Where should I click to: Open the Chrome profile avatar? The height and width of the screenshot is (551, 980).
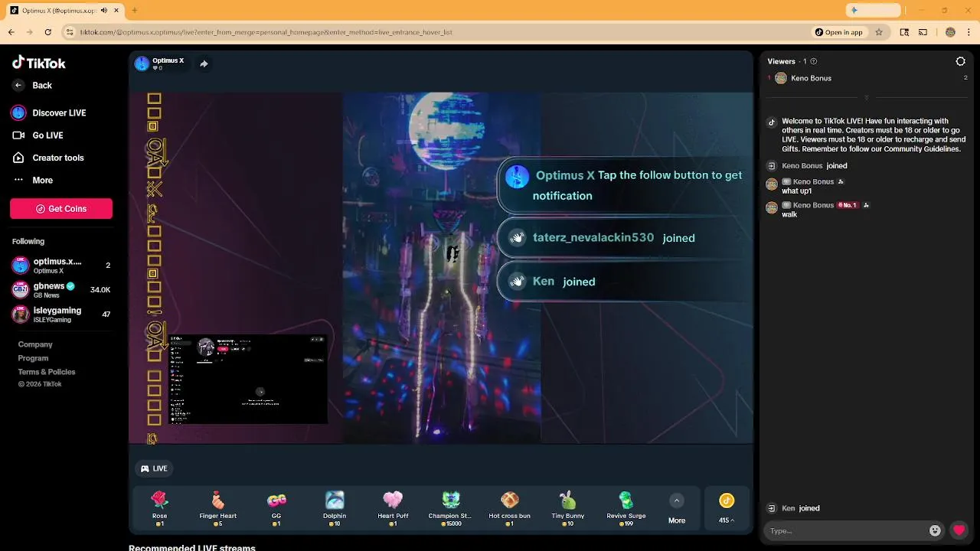tap(950, 32)
